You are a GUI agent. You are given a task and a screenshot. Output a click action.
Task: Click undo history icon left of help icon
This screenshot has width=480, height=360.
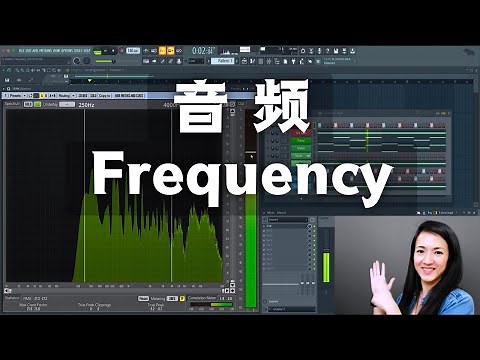(319, 51)
